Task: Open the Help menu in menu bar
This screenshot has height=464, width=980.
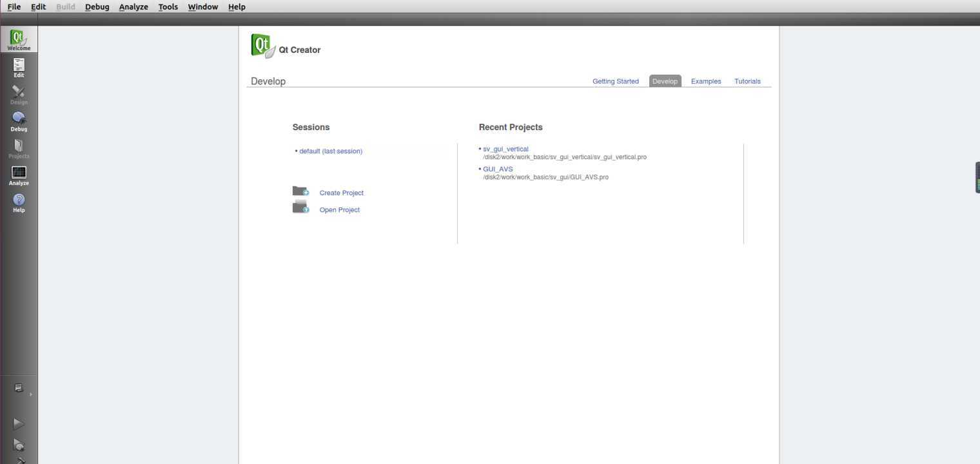Action: pyautogui.click(x=237, y=6)
